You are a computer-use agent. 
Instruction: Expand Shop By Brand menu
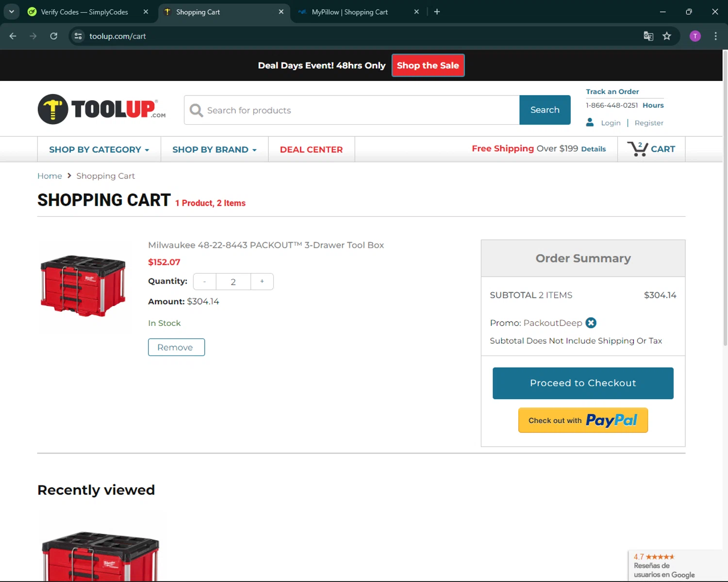coord(215,149)
